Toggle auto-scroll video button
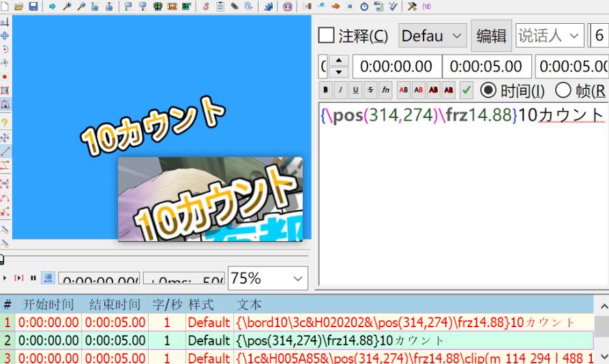 coord(48,278)
